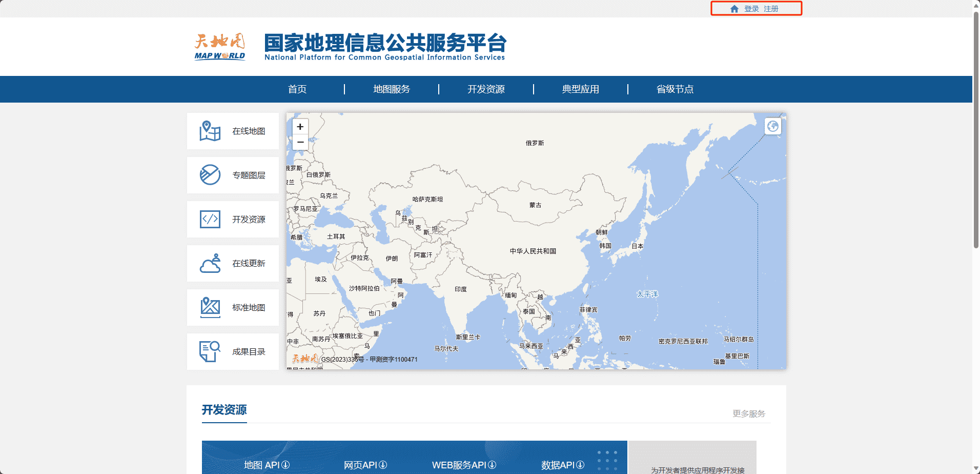Viewport: 980px width, 474px height.
Task: Click the 印度 label on the map
Action: coord(460,289)
